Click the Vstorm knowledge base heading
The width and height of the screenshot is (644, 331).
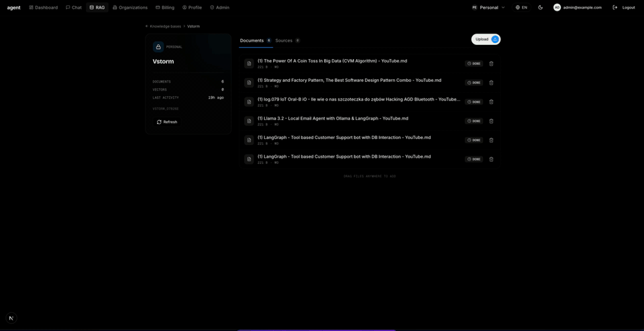point(164,62)
